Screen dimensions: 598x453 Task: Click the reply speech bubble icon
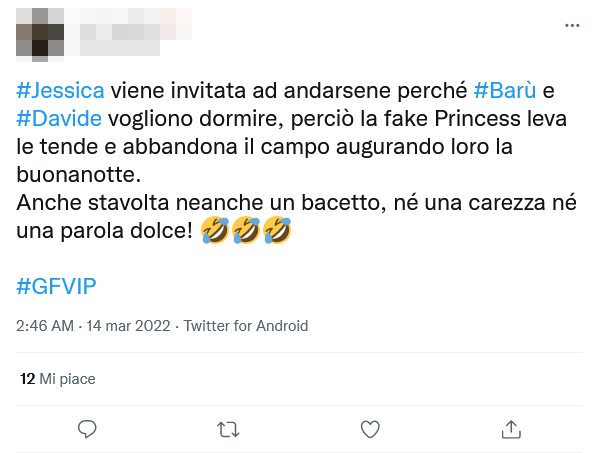pos(87,429)
